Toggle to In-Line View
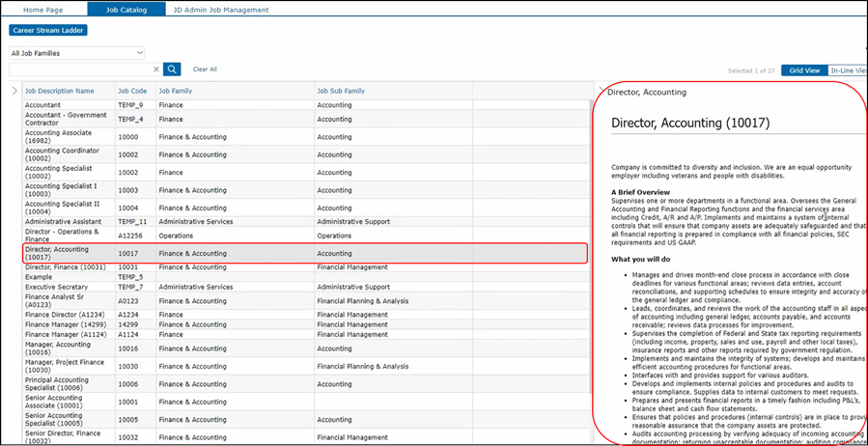Image resolution: width=868 pixels, height=446 pixels. [848, 70]
